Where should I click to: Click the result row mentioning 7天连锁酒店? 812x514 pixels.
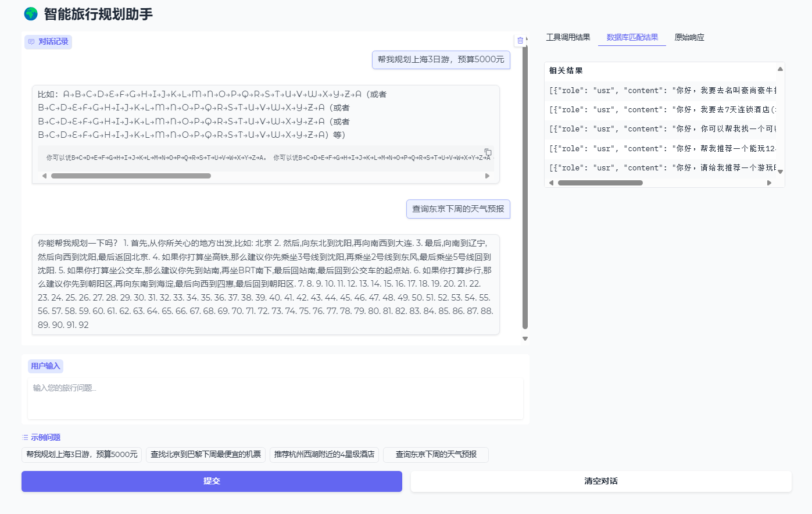663,110
